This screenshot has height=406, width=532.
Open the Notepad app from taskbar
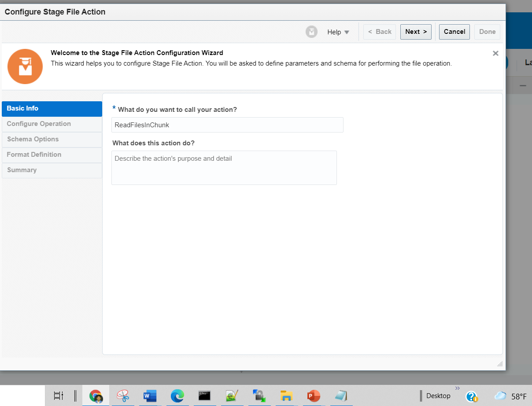coord(341,396)
